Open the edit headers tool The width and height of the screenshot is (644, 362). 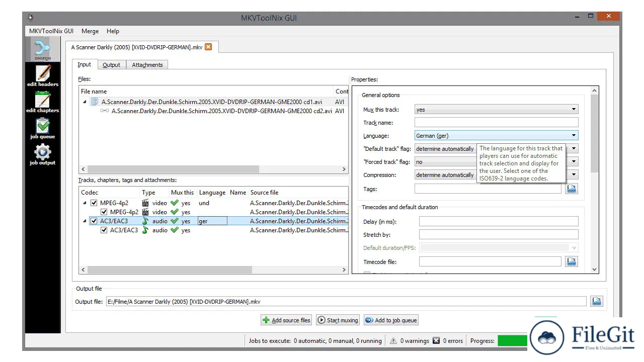coord(43,76)
